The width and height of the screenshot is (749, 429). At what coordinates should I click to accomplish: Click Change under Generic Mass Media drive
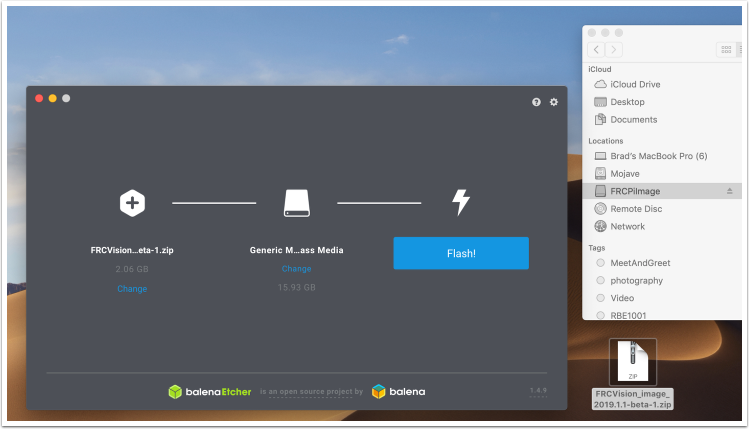pyautogui.click(x=296, y=268)
